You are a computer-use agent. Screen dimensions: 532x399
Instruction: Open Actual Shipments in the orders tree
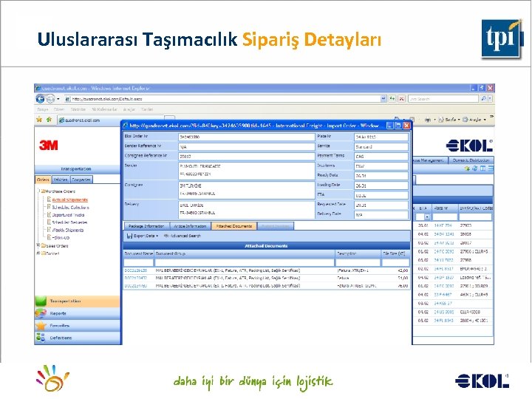(70, 199)
